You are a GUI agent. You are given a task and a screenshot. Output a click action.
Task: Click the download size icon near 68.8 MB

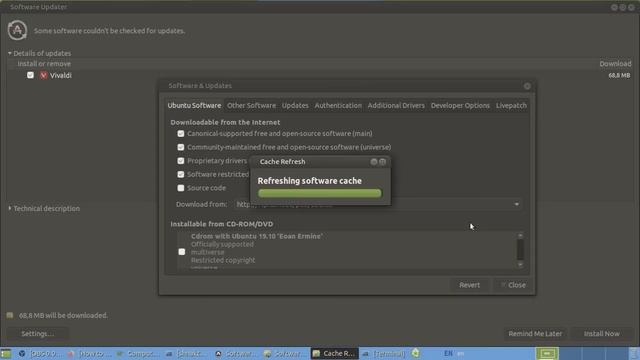pos(10,316)
